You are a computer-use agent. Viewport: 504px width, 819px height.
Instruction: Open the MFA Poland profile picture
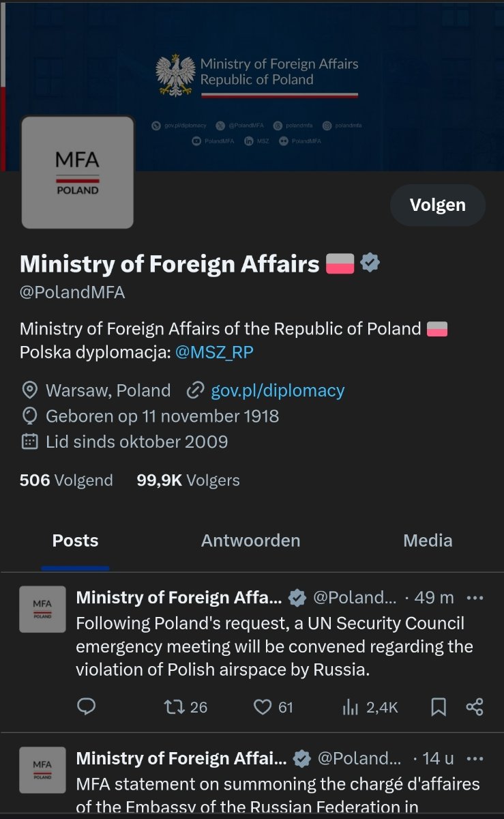tap(77, 172)
